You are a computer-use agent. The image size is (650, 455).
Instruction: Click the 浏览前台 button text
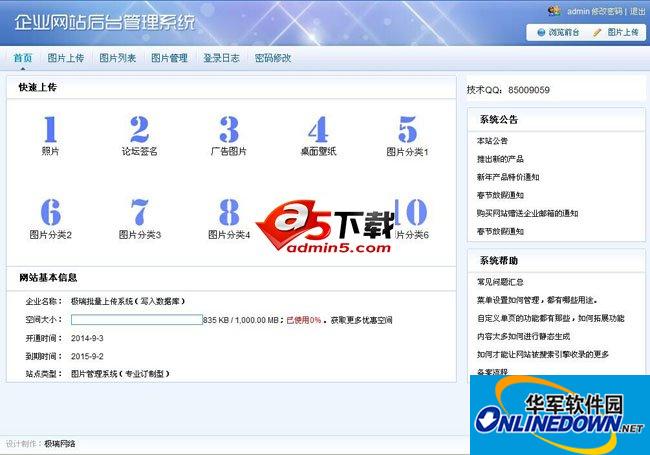click(x=563, y=32)
